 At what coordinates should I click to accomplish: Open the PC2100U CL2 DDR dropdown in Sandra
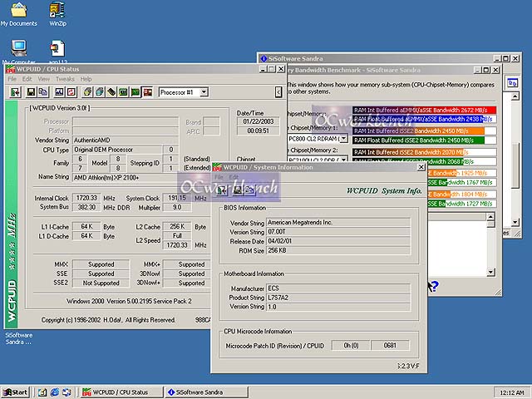[x=343, y=160]
